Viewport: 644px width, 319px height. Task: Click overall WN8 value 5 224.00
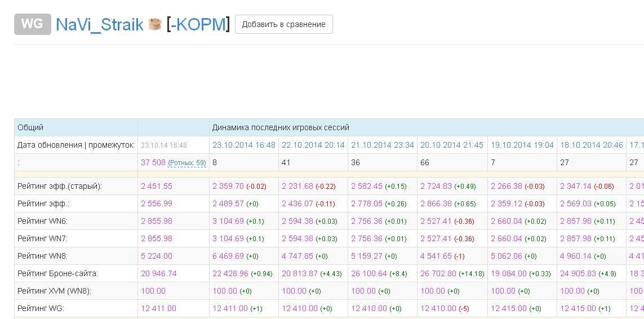tap(157, 256)
